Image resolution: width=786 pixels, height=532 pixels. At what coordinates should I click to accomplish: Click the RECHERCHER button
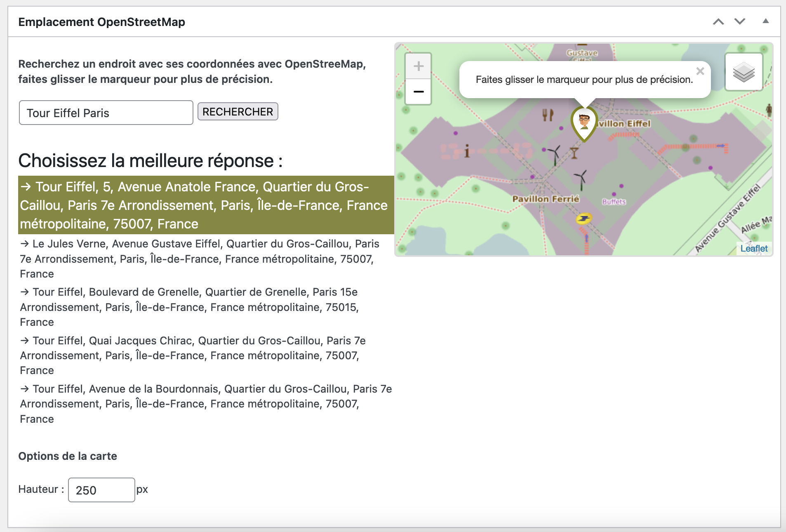(238, 112)
